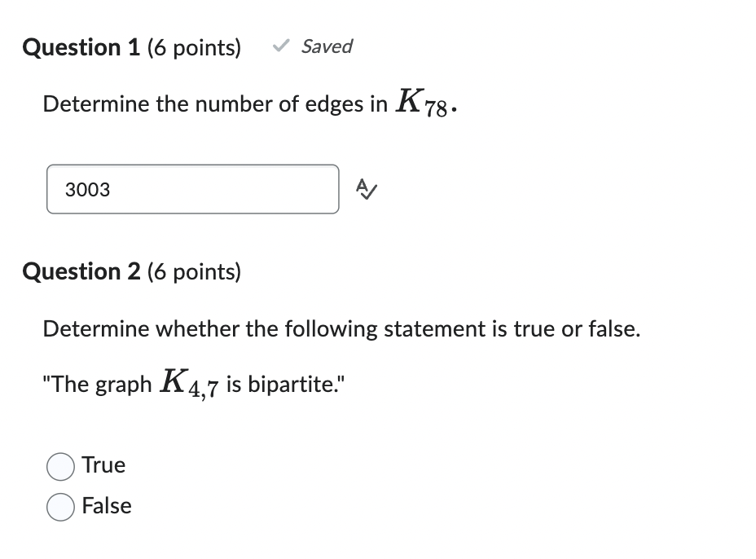Click the (6 points) text on Question 1
The height and width of the screenshot is (559, 756).
(193, 47)
